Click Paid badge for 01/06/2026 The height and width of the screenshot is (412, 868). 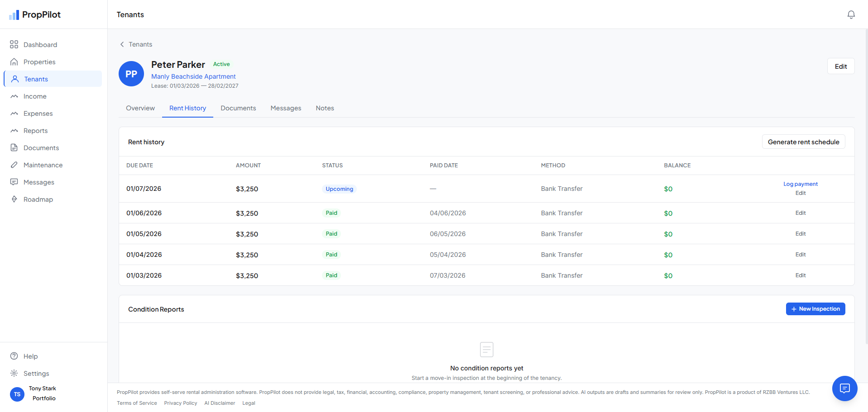coord(331,213)
